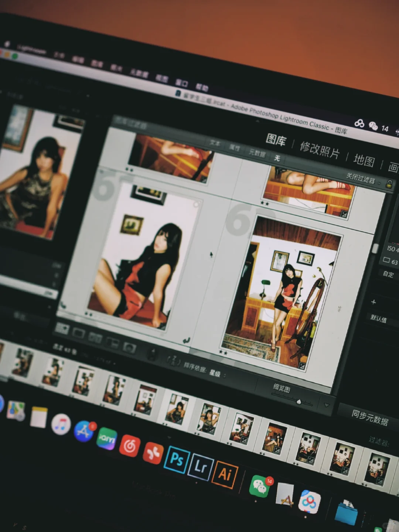Select the 属性 Attribute filter tab
This screenshot has width=399, height=532.
coord(234,147)
